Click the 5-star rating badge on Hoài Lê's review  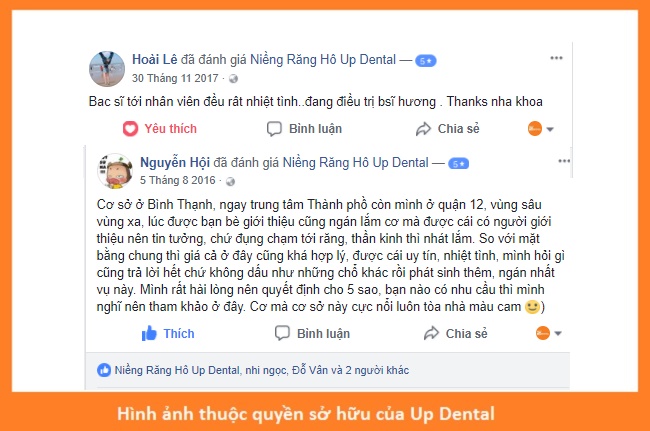point(426,61)
